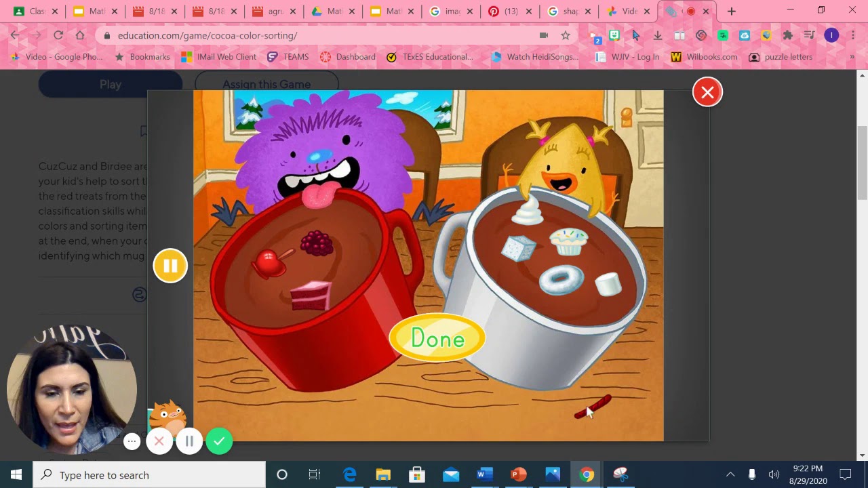
Task: Reload the current page
Action: point(58,35)
